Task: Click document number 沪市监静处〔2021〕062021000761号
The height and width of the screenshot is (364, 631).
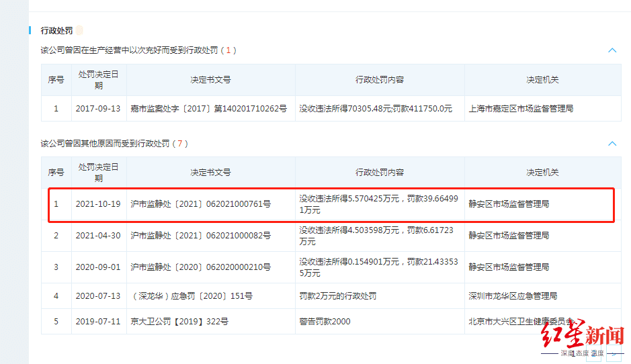Action: [x=201, y=204]
